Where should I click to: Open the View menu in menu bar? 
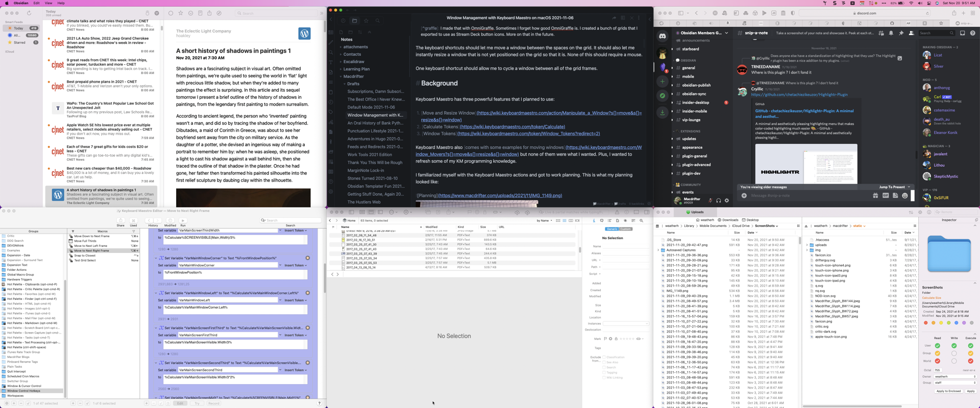coord(48,3)
